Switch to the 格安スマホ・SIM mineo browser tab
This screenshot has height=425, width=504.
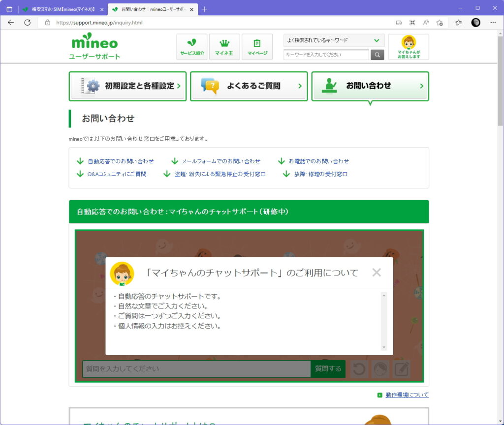63,9
